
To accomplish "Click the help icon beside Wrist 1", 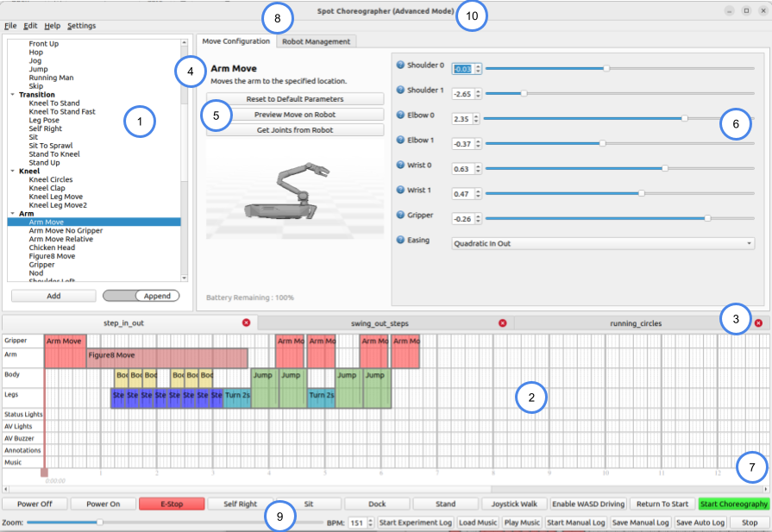I will tap(400, 189).
